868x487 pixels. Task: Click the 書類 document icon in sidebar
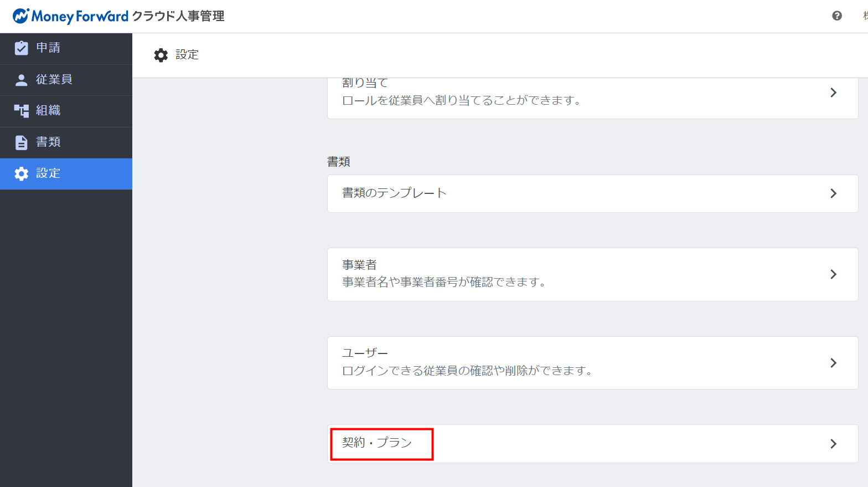[21, 142]
